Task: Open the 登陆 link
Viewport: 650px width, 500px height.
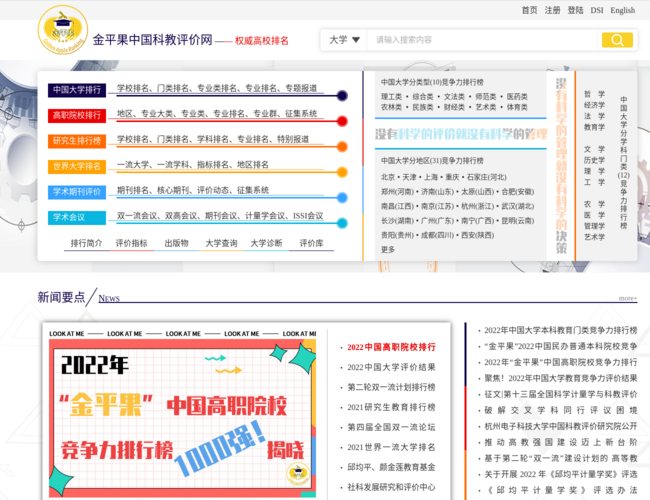Action: (575, 10)
